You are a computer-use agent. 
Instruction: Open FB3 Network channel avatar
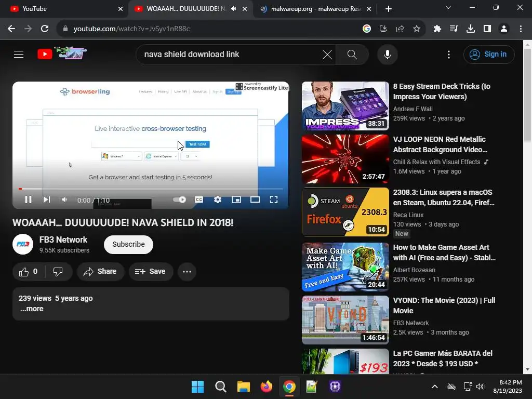click(x=23, y=244)
